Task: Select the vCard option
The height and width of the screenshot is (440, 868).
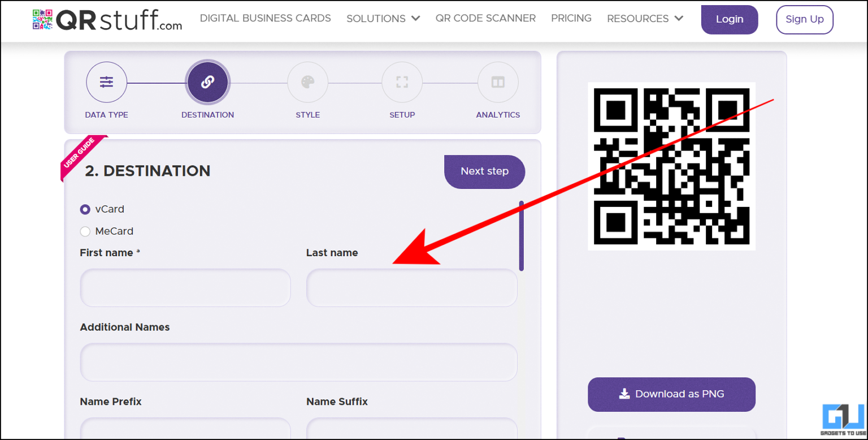Action: coord(85,209)
